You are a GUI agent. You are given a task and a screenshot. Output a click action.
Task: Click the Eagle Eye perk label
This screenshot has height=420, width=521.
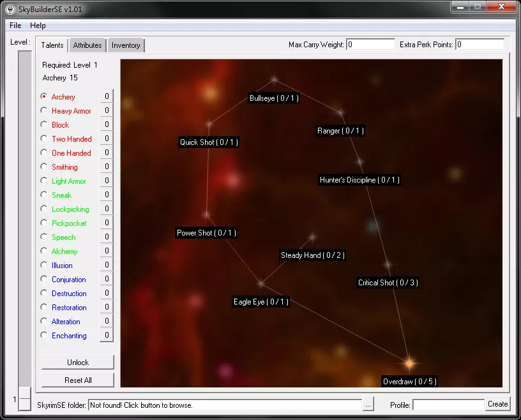click(x=261, y=302)
